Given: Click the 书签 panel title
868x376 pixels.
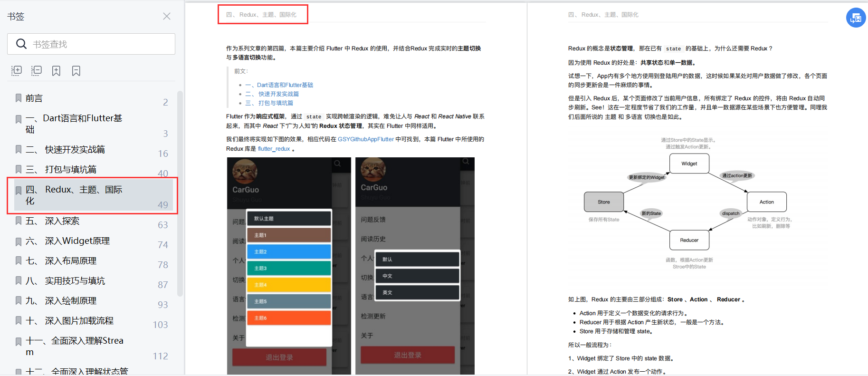Looking at the screenshot, I should click(x=16, y=17).
